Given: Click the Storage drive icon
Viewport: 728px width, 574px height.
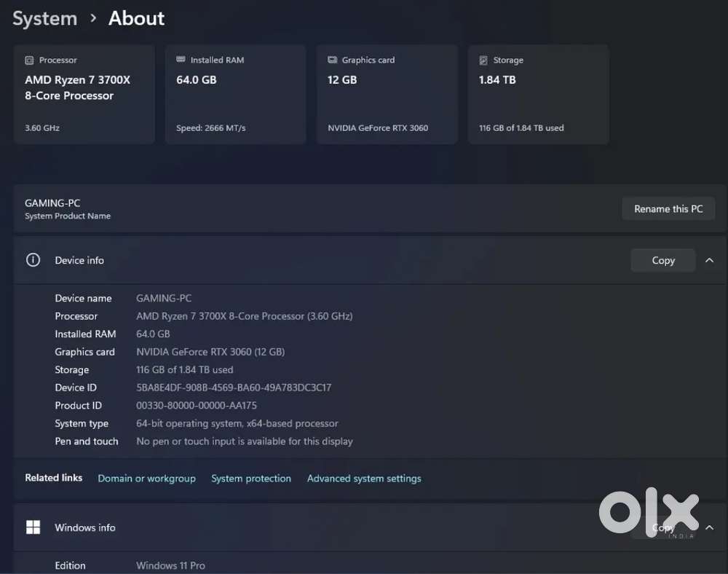Looking at the screenshot, I should coord(483,60).
